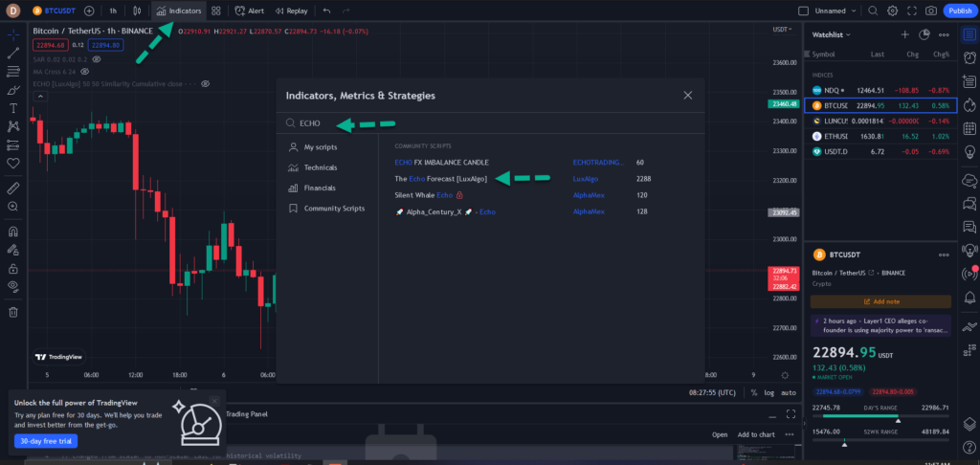
Task: Click Add note button
Action: (880, 301)
